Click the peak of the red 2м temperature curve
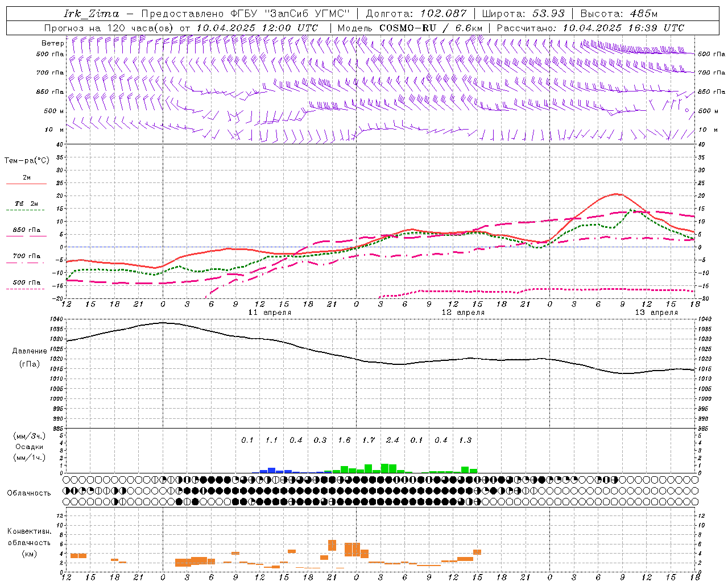This screenshot has width=728, height=582. [617, 194]
